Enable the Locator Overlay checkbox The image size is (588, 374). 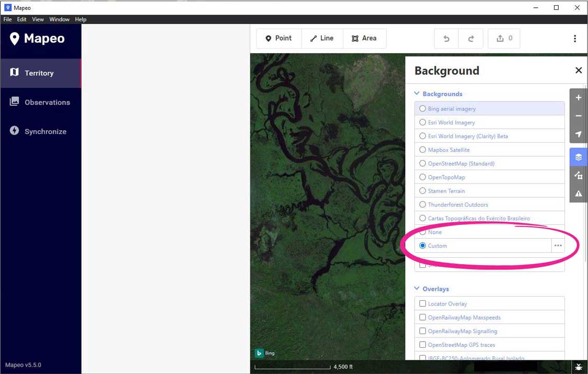click(423, 303)
